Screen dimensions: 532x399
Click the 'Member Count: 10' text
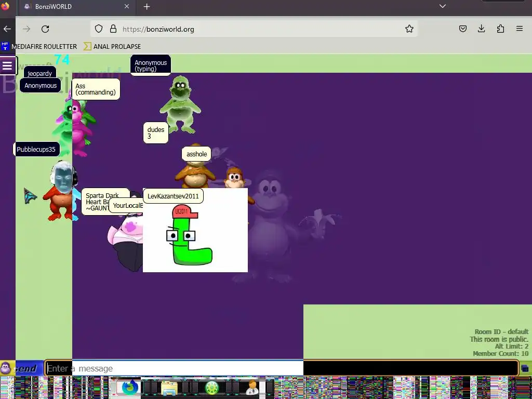tap(500, 353)
